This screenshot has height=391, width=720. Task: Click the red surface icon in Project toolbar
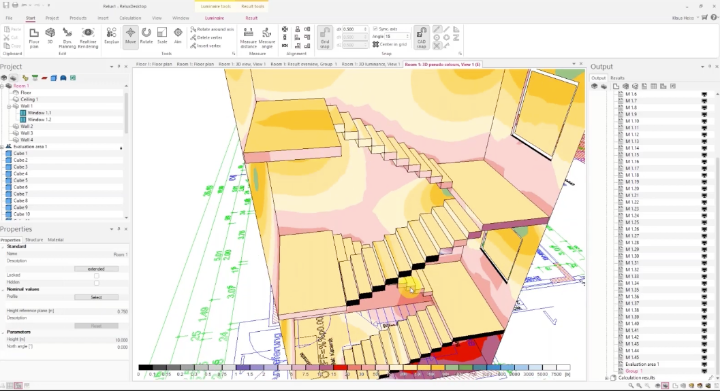tap(45, 78)
